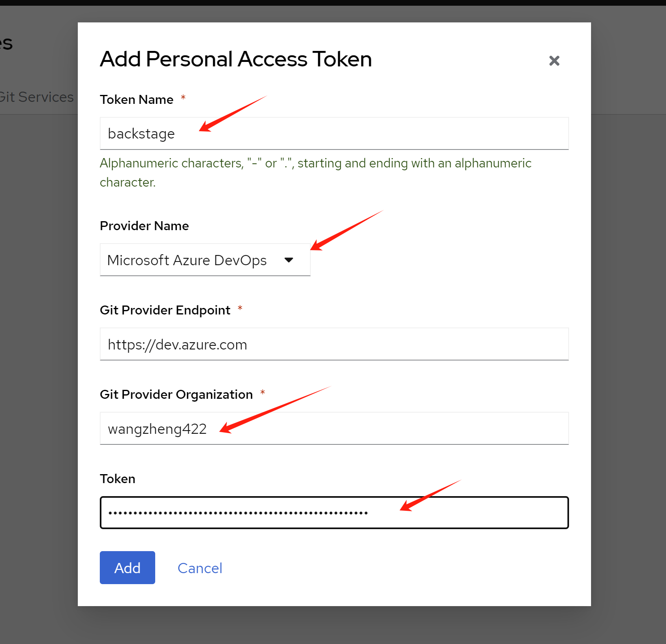666x644 pixels.
Task: Click the Token Name field label
Action: [x=136, y=100]
